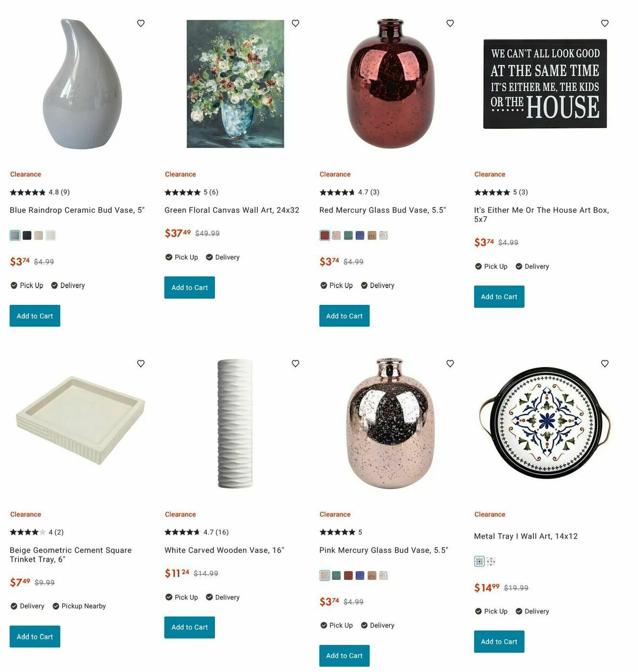The height and width of the screenshot is (672, 638).
Task: Click heart icon on Green Floral Canvas
Action: pos(296,23)
